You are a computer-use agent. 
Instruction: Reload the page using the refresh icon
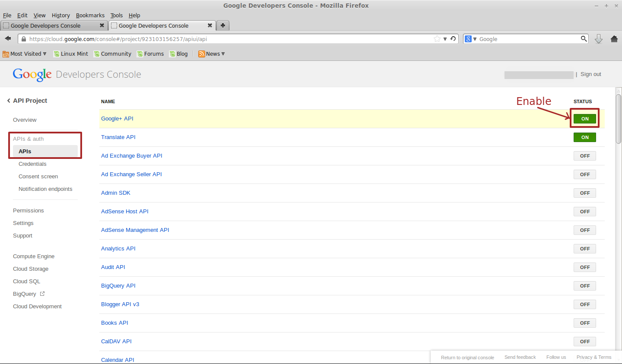coord(453,39)
